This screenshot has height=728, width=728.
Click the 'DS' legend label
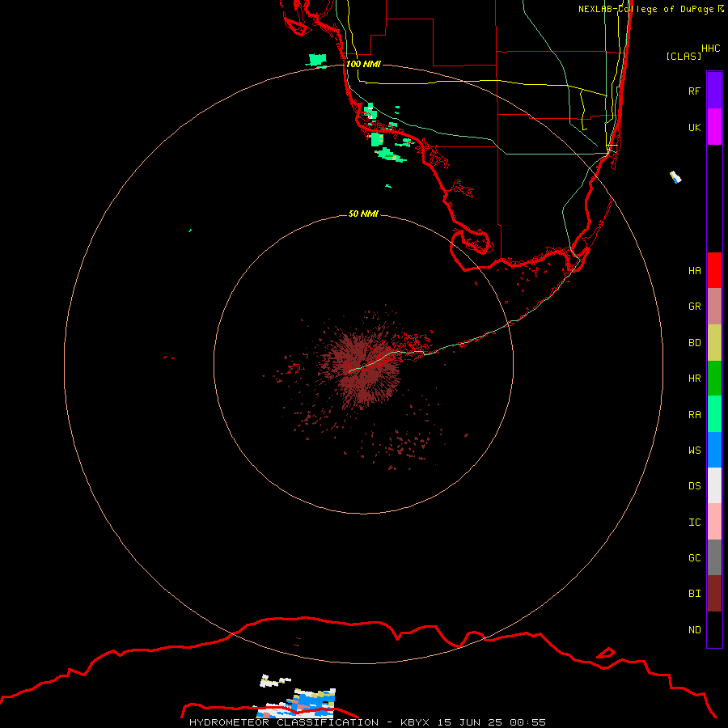pos(695,485)
